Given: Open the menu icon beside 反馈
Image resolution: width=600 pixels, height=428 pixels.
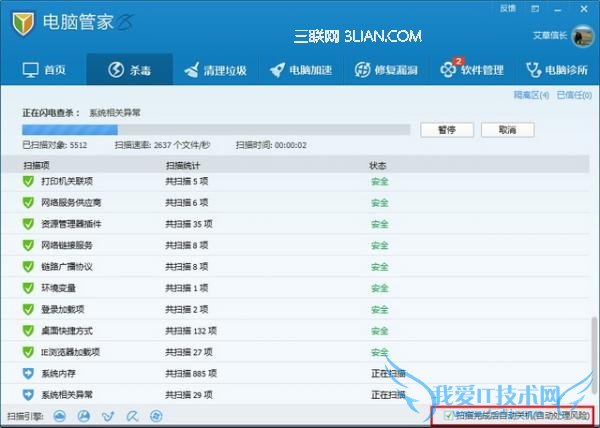Looking at the screenshot, I should [x=535, y=9].
